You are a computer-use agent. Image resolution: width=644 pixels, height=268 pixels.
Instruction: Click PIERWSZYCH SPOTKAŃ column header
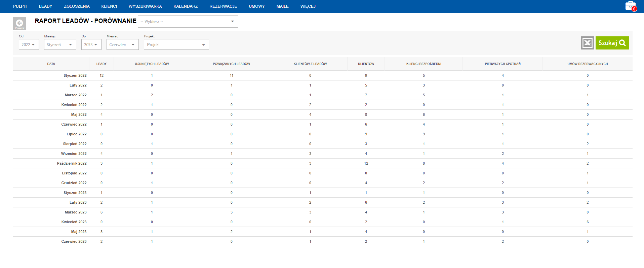[503, 64]
